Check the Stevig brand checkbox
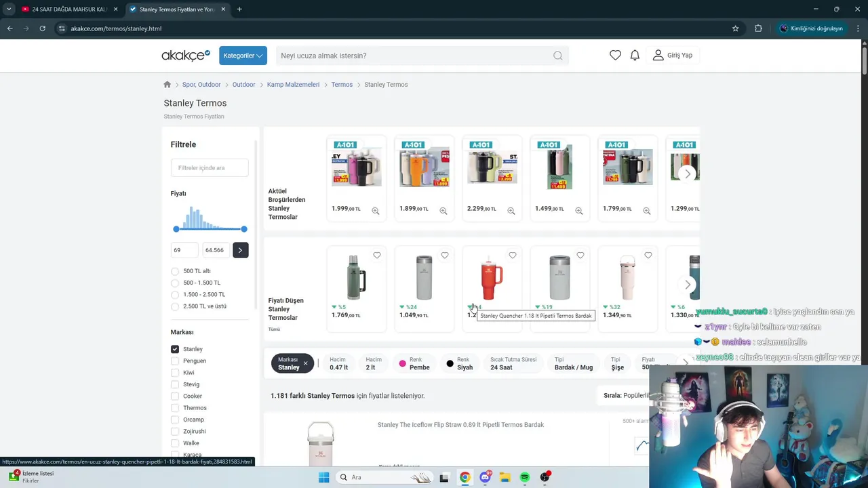Image resolution: width=868 pixels, height=488 pixels. pyautogui.click(x=175, y=384)
